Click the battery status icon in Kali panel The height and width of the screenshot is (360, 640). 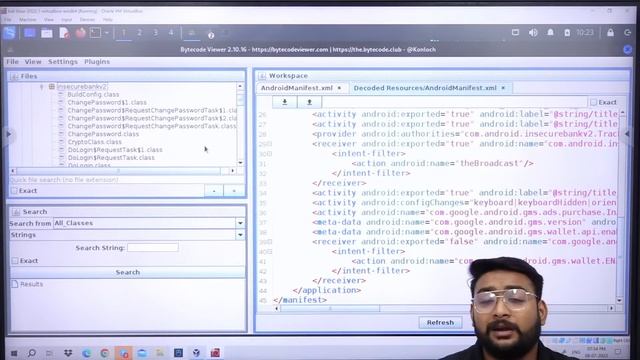(567, 33)
